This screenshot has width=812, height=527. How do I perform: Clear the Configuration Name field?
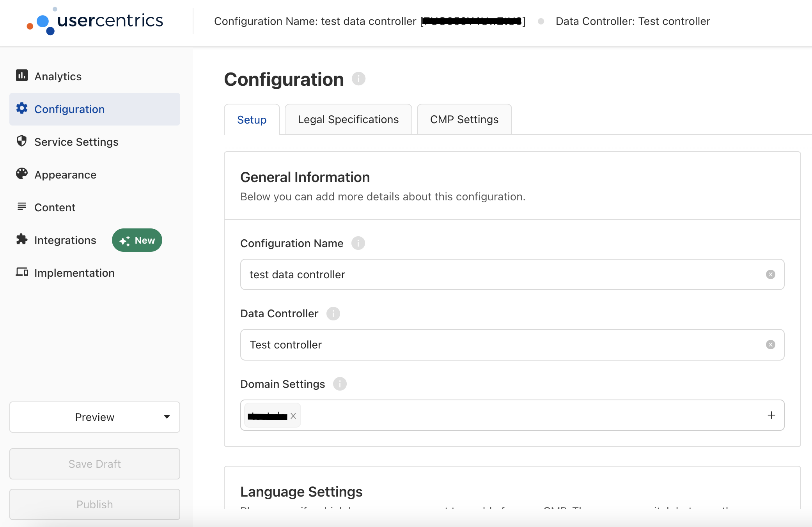(770, 274)
